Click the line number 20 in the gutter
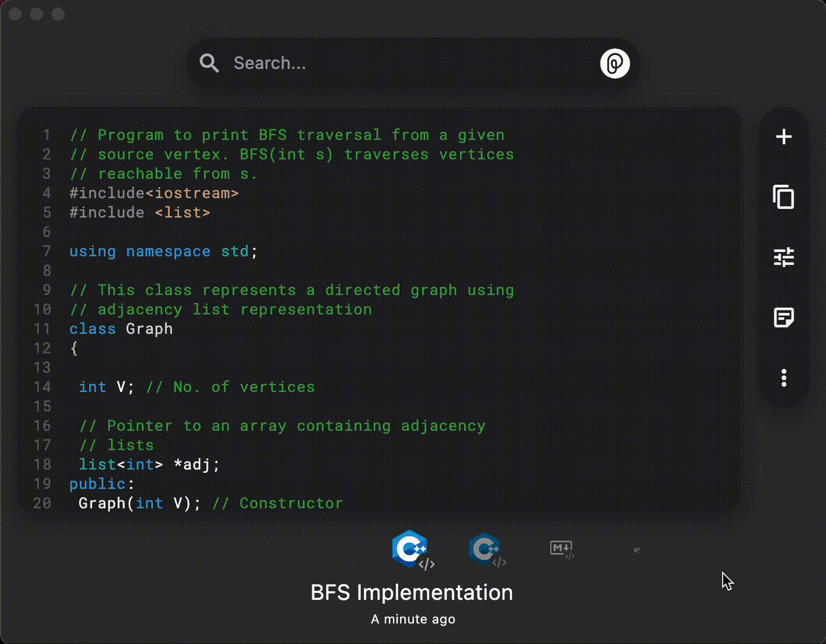 tap(42, 503)
